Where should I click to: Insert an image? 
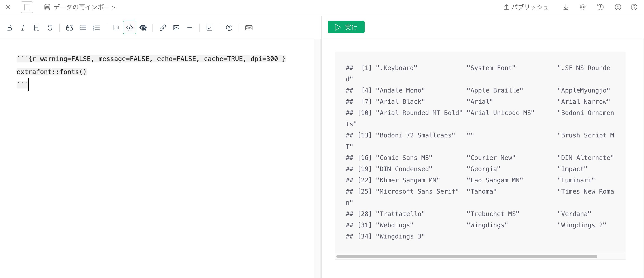pyautogui.click(x=176, y=28)
